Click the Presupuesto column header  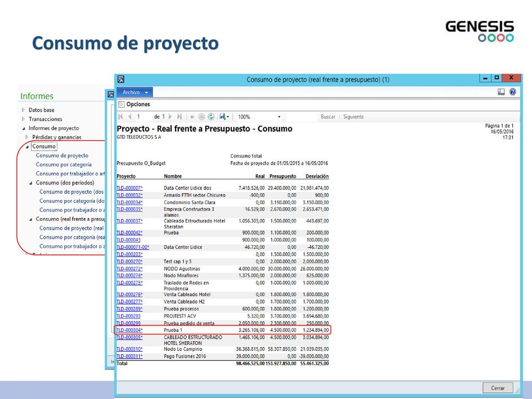283,177
